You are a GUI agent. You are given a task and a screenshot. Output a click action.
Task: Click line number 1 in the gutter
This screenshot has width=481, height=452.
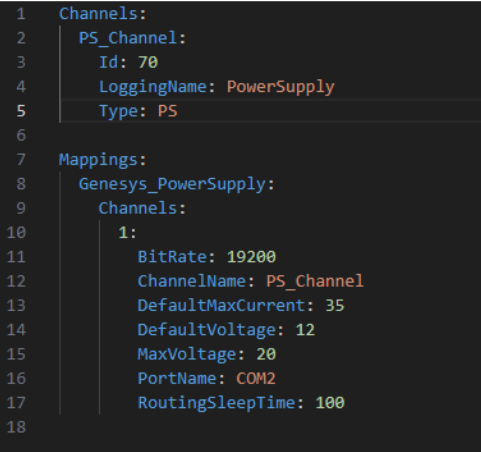click(21, 14)
